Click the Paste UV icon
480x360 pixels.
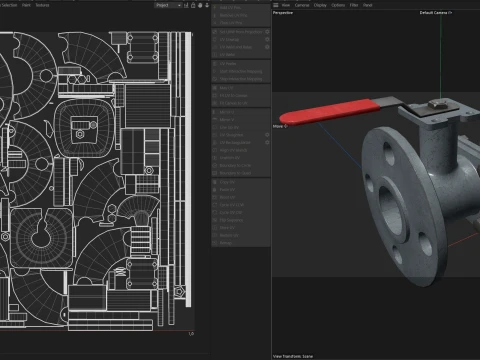215,189
